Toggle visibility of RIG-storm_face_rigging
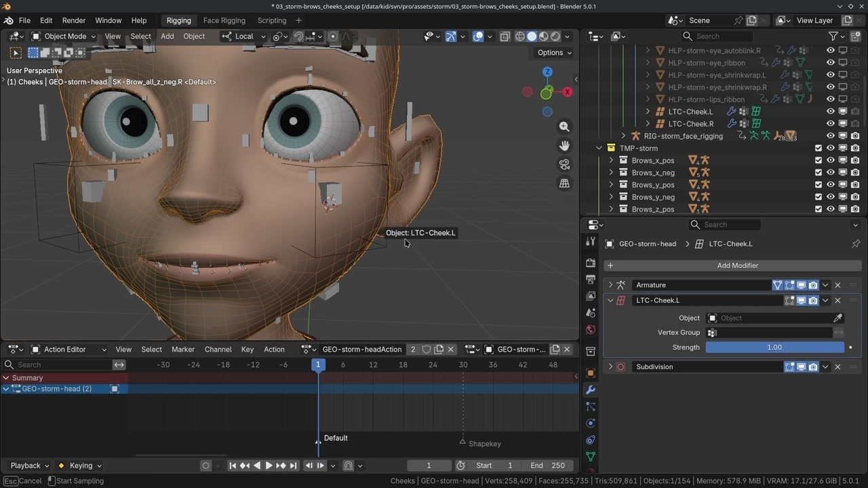868x488 pixels. pyautogui.click(x=830, y=136)
